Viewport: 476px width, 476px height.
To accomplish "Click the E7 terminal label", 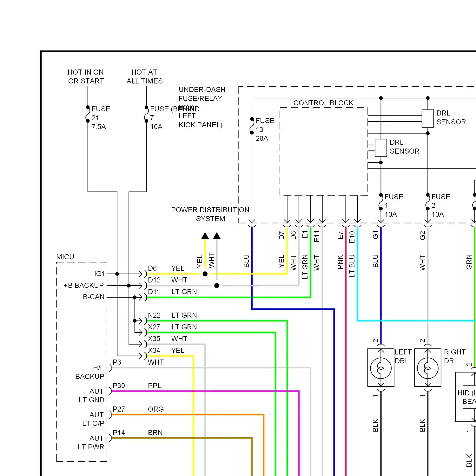I will coord(340,235).
